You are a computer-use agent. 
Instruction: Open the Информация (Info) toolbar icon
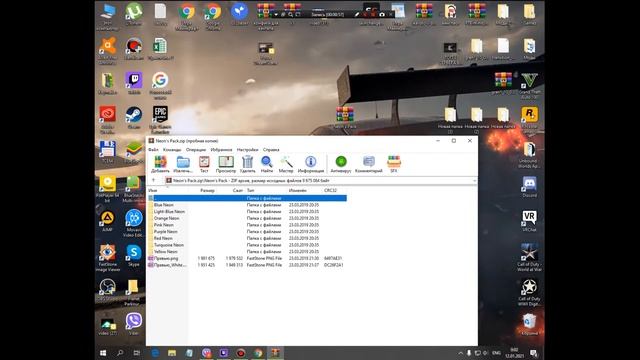click(x=311, y=164)
